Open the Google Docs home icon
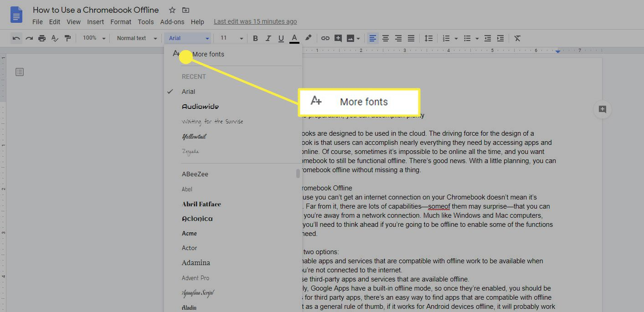The width and height of the screenshot is (644, 312). pos(16,15)
